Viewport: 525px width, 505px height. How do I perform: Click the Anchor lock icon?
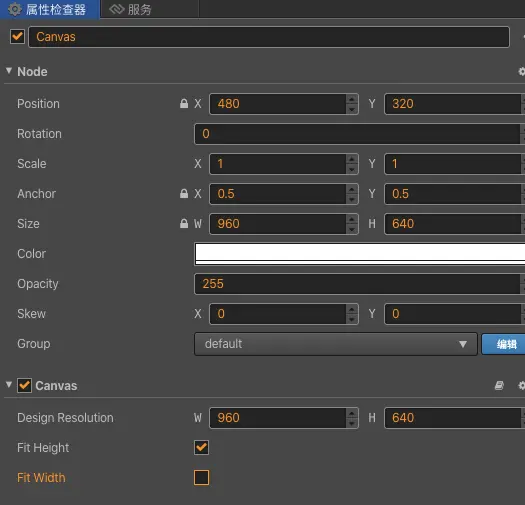[x=184, y=193]
